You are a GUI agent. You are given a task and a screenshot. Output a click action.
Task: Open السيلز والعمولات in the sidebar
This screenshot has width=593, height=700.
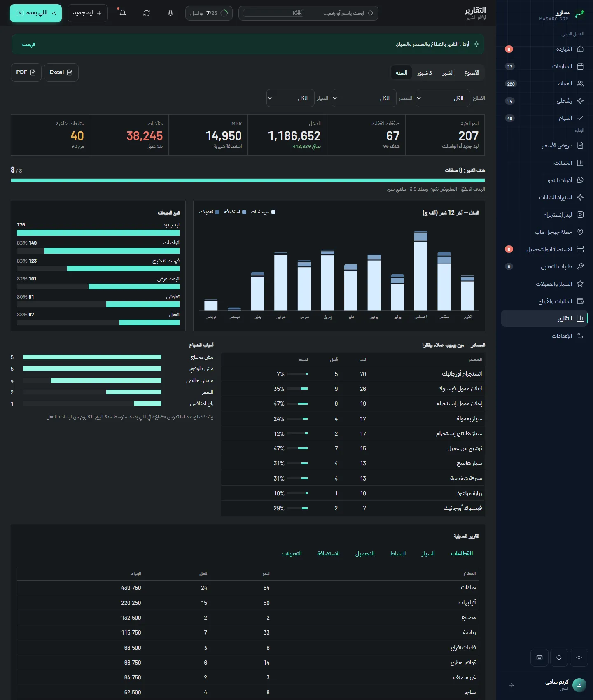click(544, 284)
